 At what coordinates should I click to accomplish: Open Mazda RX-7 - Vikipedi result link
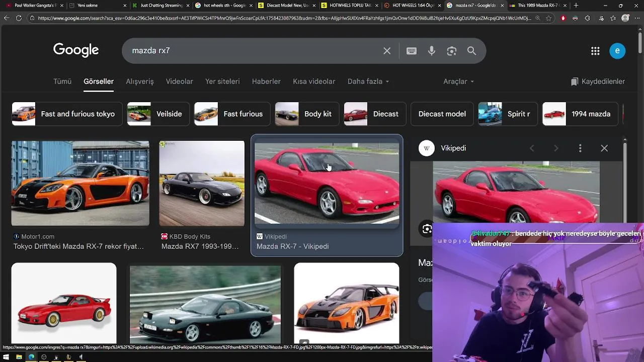292,246
